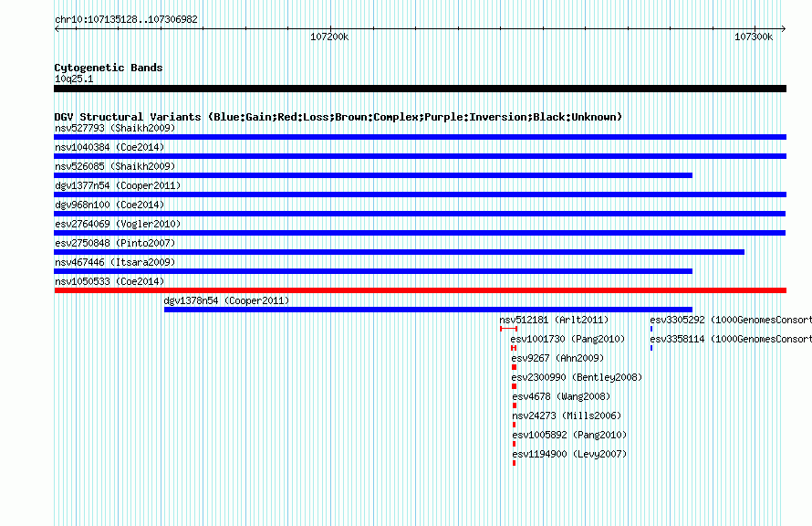Click the DGV Structural Variants track title
812x526 pixels.
coord(338,117)
